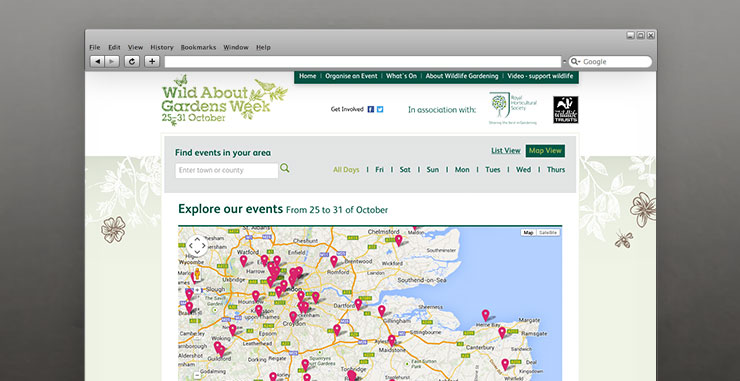740x381 pixels.
Task: Click the event pin near Watford
Action: (x=244, y=261)
